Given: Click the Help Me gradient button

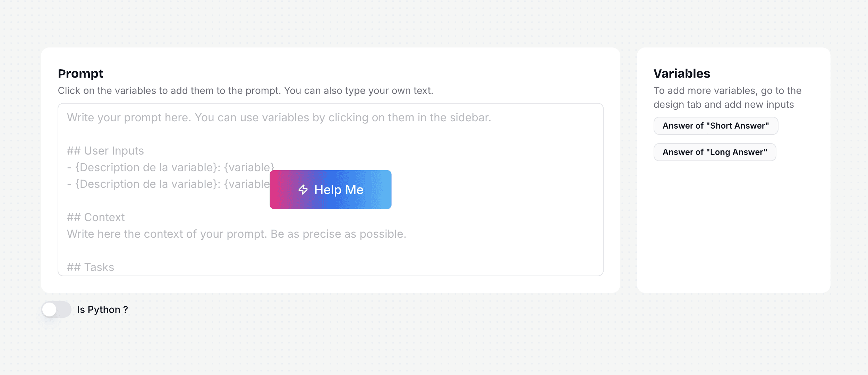Looking at the screenshot, I should (x=331, y=190).
